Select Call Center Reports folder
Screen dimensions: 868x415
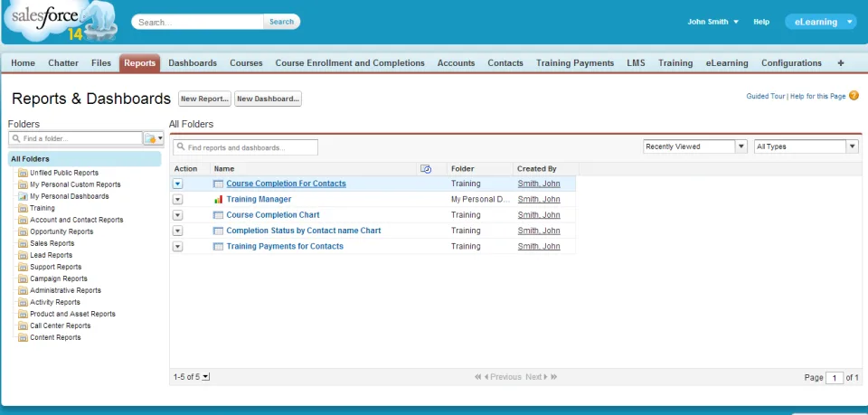tap(60, 325)
